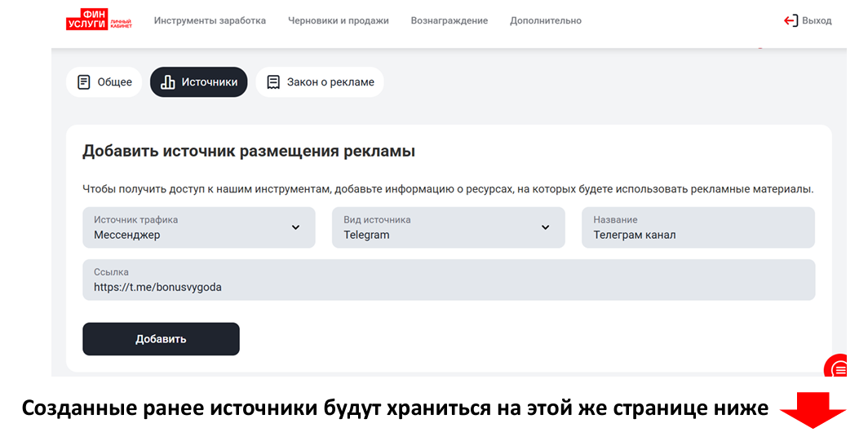Click the large red down arrow
Screen dimensions: 868x441
tap(813, 410)
